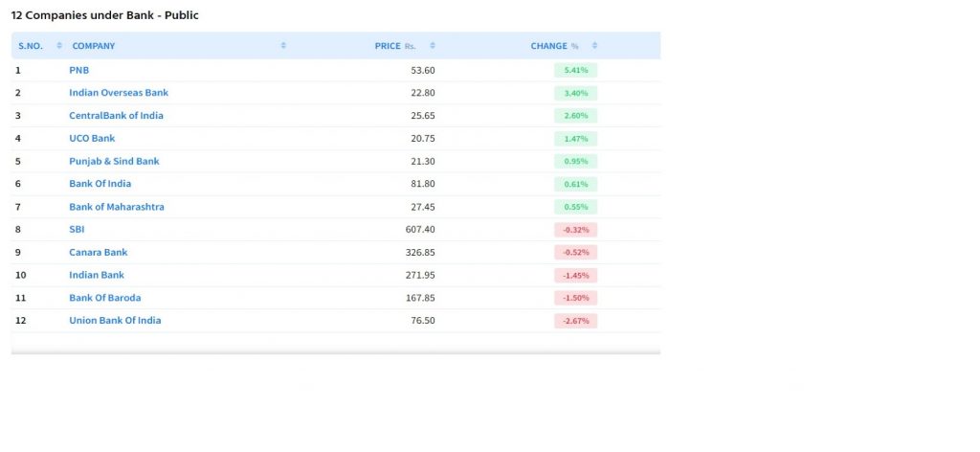Select the -0.52% change badge

coord(575,253)
